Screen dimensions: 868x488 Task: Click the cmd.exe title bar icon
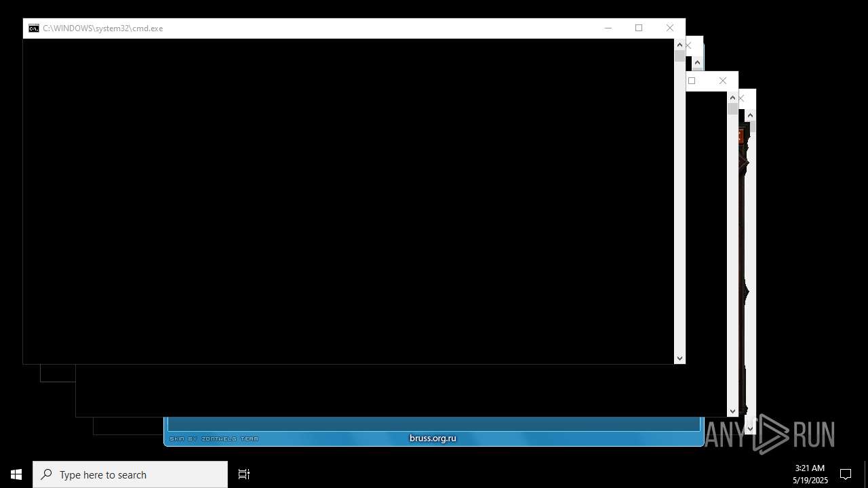pos(33,28)
